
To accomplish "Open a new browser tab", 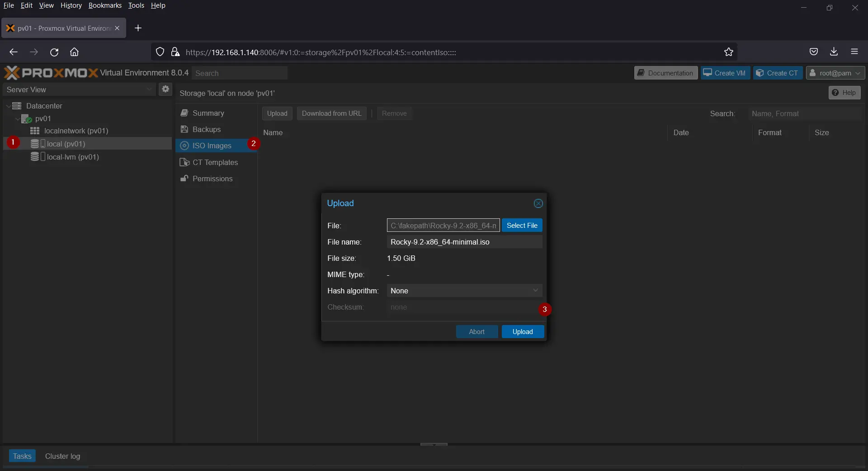I will coord(138,28).
